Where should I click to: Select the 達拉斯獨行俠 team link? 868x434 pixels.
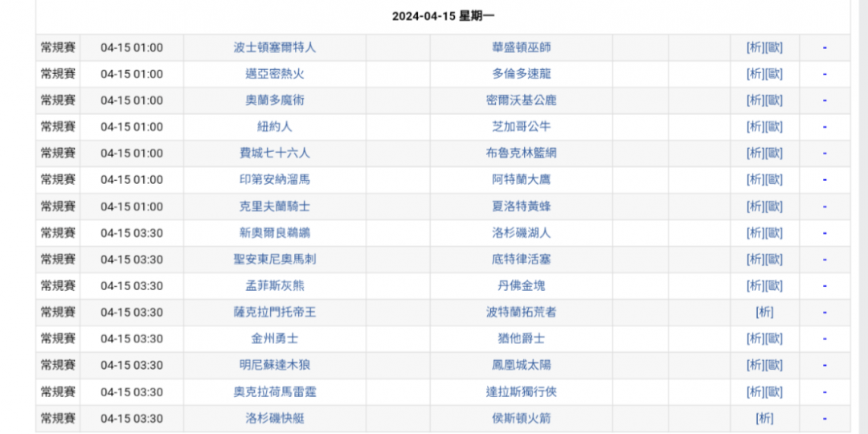(x=521, y=392)
